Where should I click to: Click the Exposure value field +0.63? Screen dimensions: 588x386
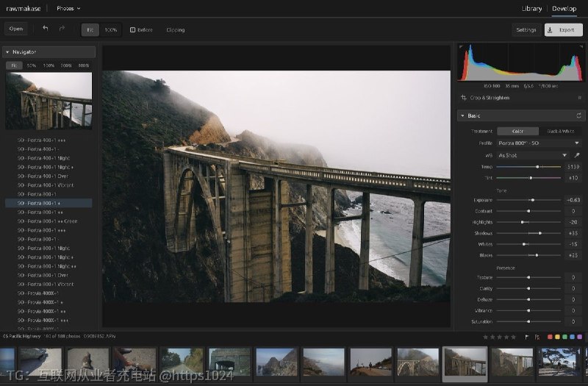coord(573,200)
